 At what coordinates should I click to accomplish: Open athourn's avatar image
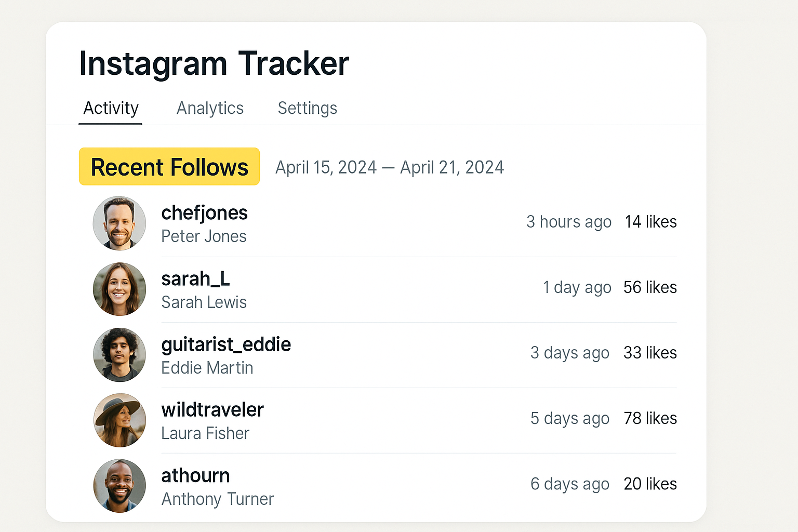119,485
